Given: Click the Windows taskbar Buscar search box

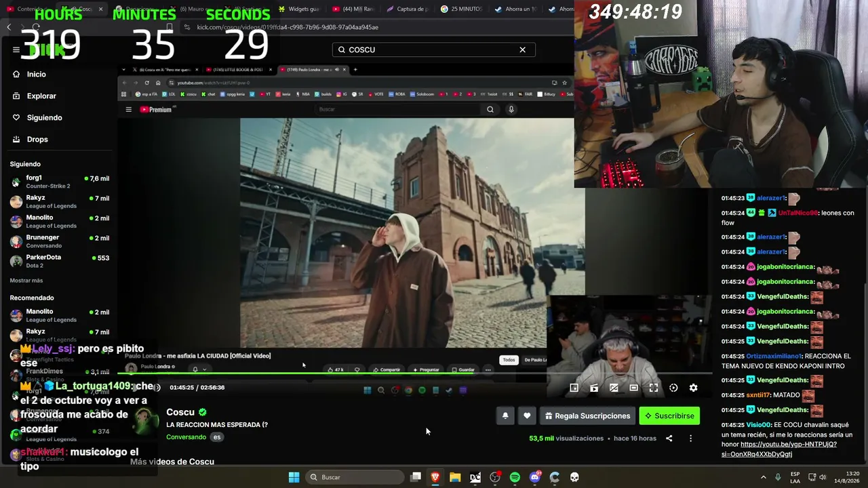Looking at the screenshot, I should tap(353, 477).
